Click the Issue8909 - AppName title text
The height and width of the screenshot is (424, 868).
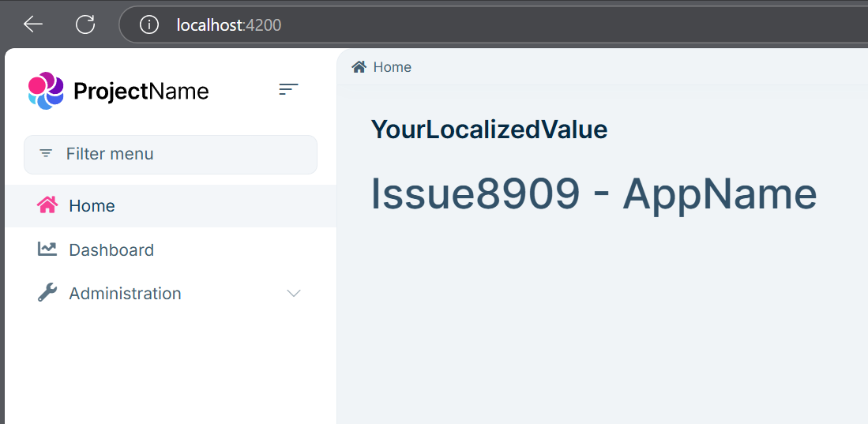(x=593, y=194)
